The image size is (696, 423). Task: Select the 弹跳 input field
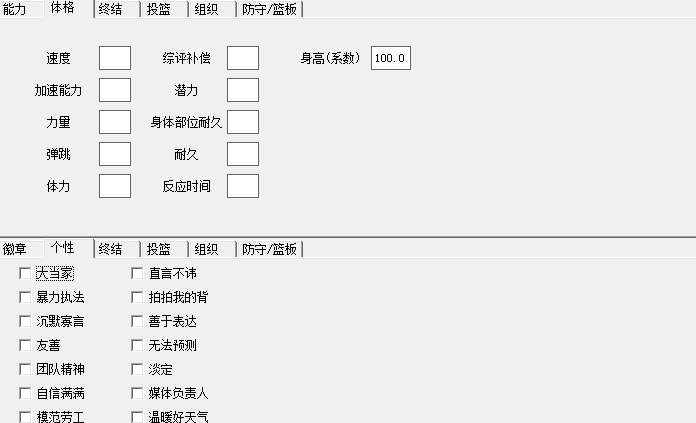[115, 154]
